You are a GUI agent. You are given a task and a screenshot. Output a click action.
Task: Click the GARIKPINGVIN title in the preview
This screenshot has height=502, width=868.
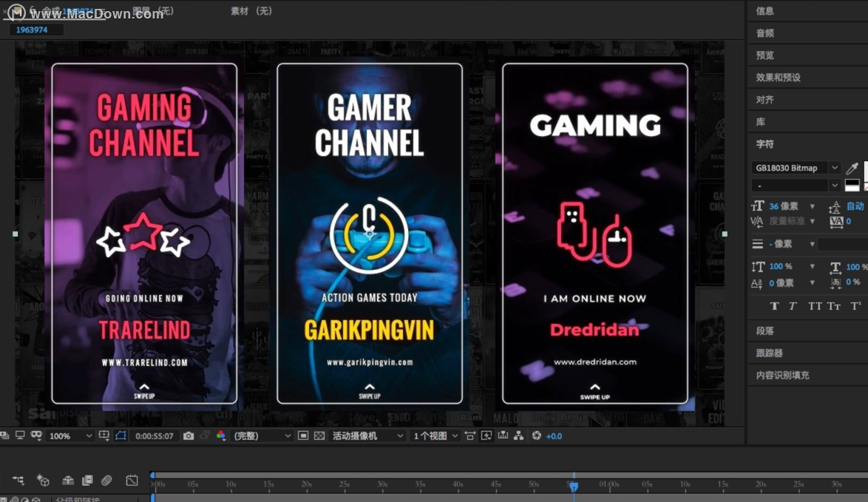tap(369, 330)
